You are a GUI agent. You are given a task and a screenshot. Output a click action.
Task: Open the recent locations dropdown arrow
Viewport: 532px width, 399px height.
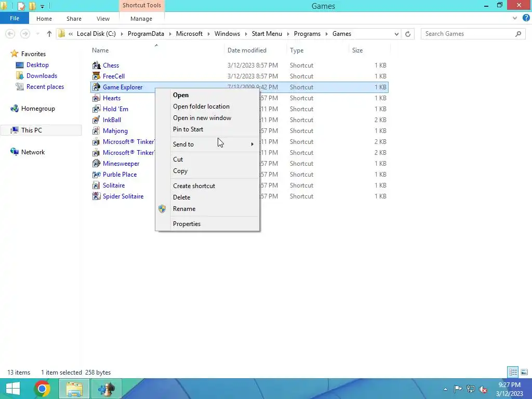pyautogui.click(x=37, y=34)
